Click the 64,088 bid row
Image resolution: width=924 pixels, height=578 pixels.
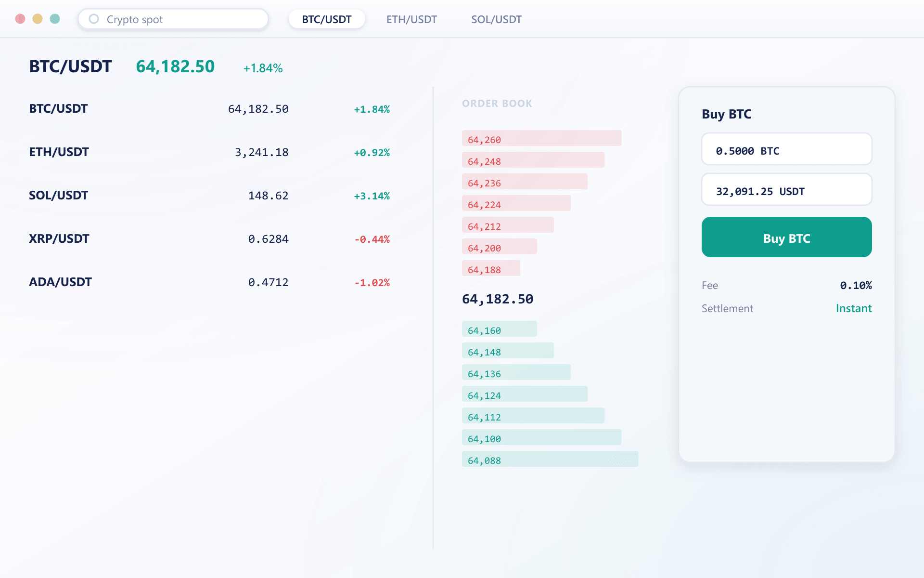click(x=550, y=459)
